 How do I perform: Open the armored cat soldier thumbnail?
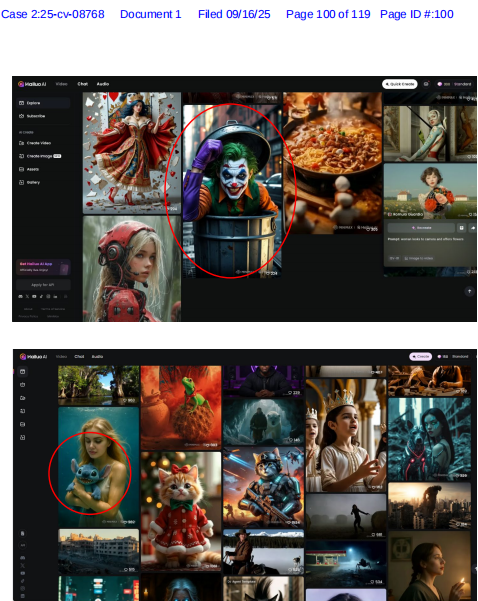tap(263, 488)
